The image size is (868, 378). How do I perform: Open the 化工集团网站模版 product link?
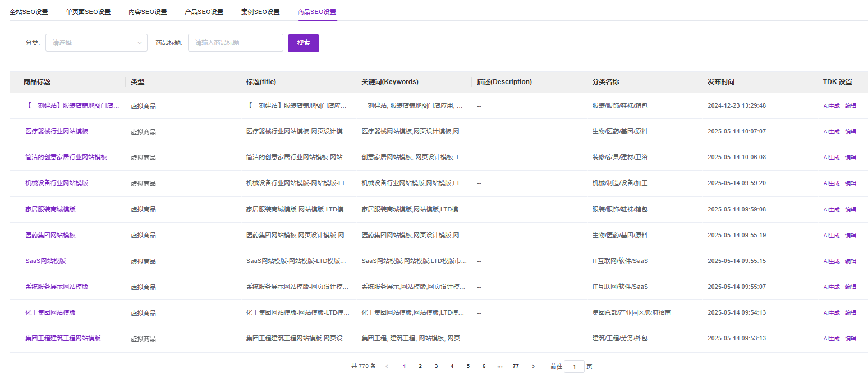[50, 313]
